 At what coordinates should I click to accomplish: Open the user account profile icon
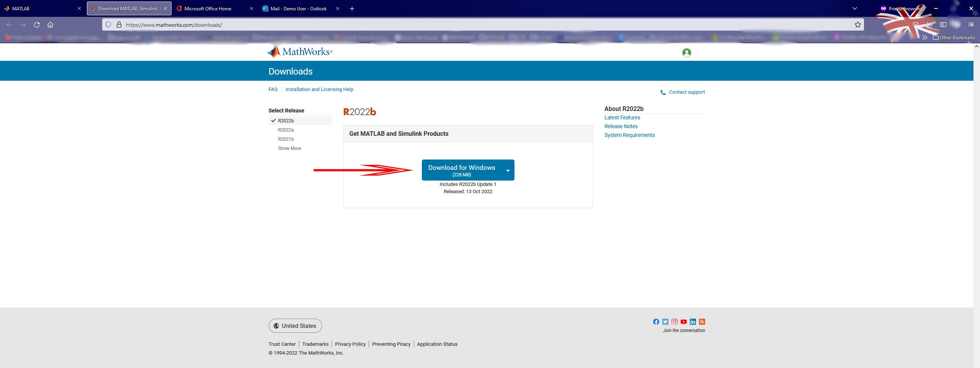click(x=686, y=53)
